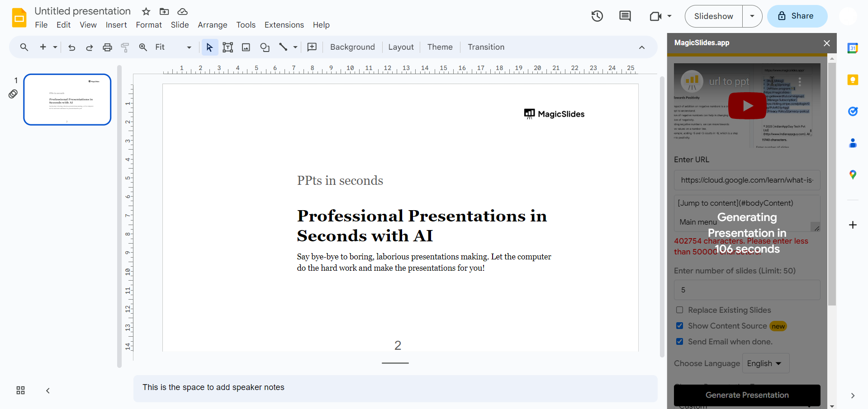Check cloud save status icon
This screenshot has height=409, width=868.
point(182,11)
